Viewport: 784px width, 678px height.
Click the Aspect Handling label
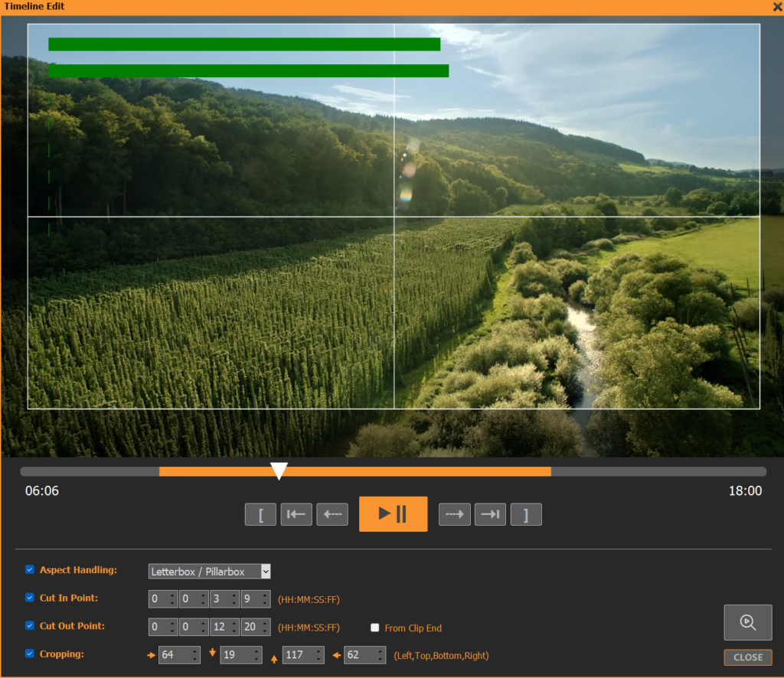tap(79, 569)
